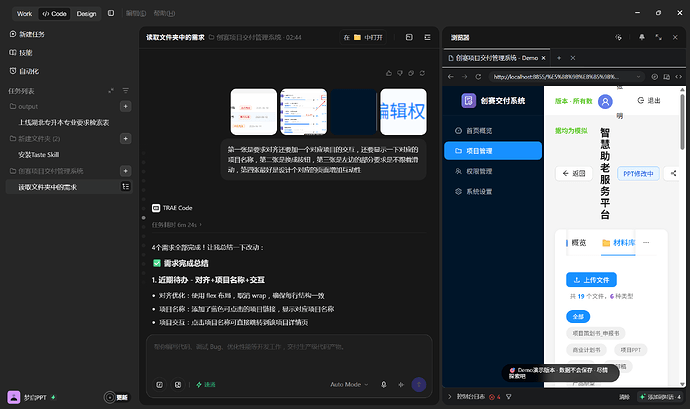The image size is (690, 409).
Task: Open the 编辑(E) menu
Action: (x=136, y=13)
